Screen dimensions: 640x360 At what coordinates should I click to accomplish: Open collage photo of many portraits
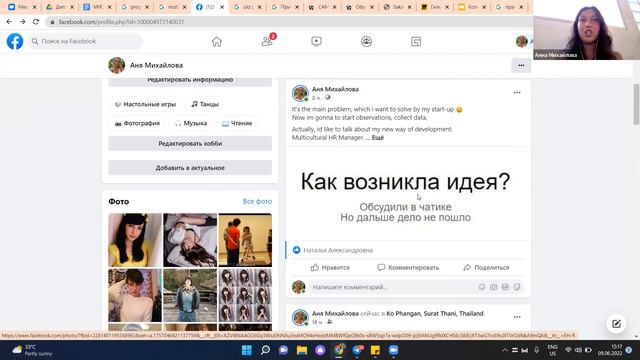click(245, 295)
